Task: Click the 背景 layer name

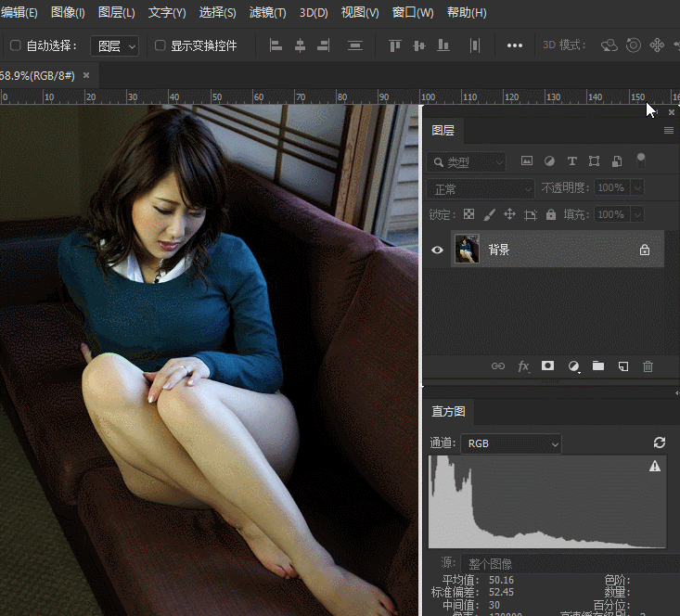Action: pos(499,250)
